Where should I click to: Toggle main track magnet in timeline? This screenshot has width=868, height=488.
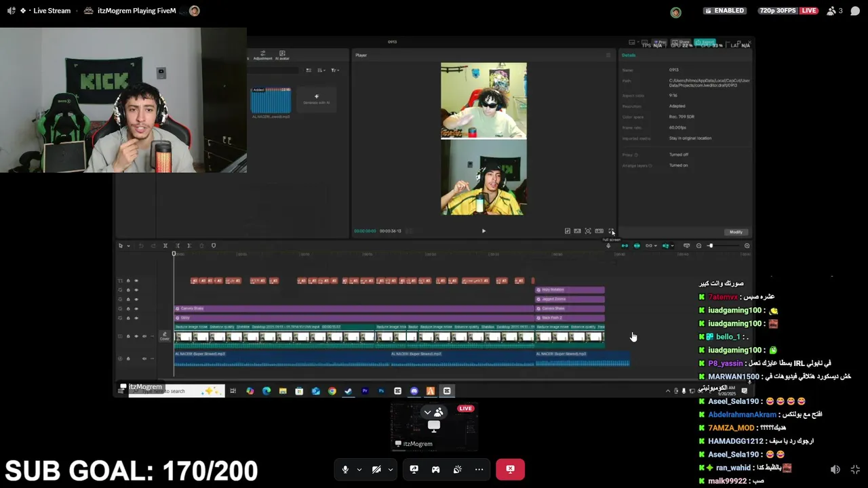click(x=625, y=246)
